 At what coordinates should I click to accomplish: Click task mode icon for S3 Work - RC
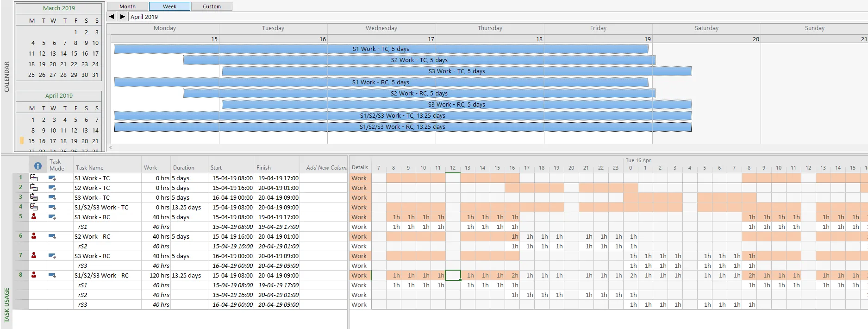pyautogui.click(x=52, y=256)
